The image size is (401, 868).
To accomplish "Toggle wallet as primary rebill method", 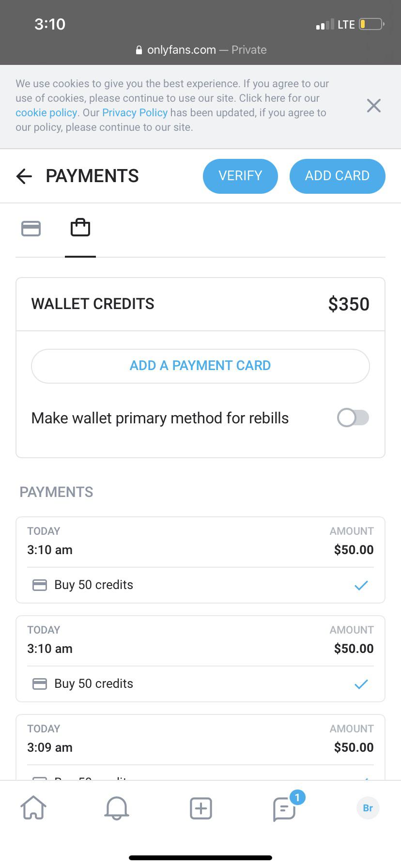I will [353, 418].
